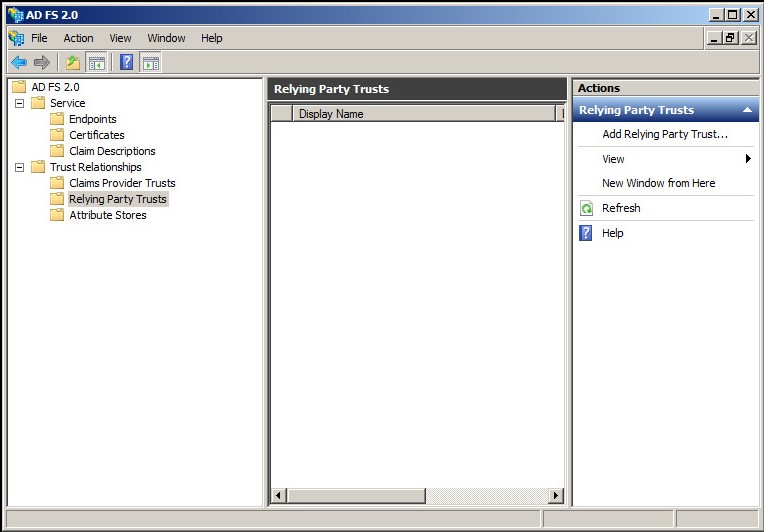
Task: Open the View submenu arrow in Actions
Action: [x=748, y=159]
